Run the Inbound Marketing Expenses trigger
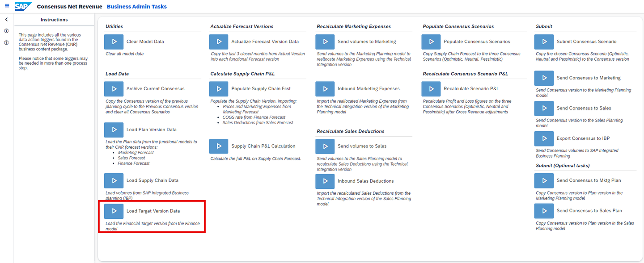Viewport: 644px width, 263px height. [325, 89]
